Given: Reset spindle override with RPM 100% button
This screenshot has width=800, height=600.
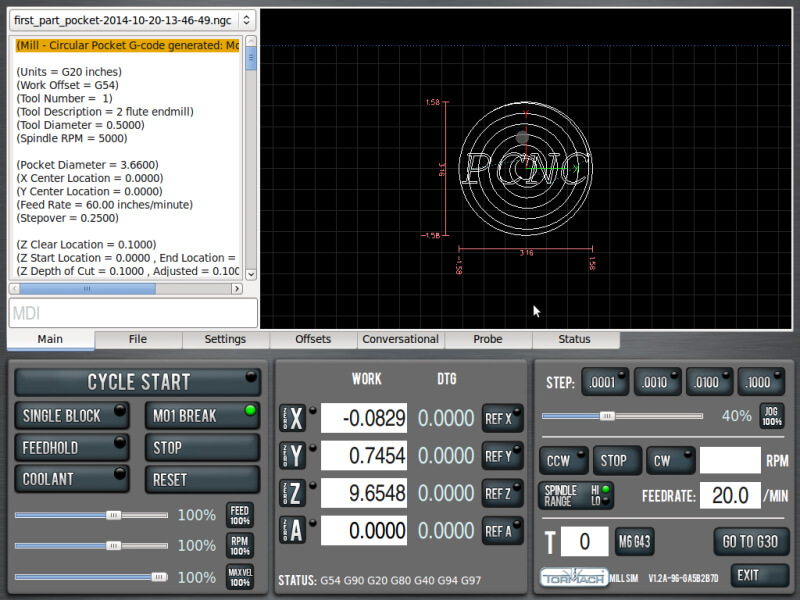Looking at the screenshot, I should (x=240, y=546).
